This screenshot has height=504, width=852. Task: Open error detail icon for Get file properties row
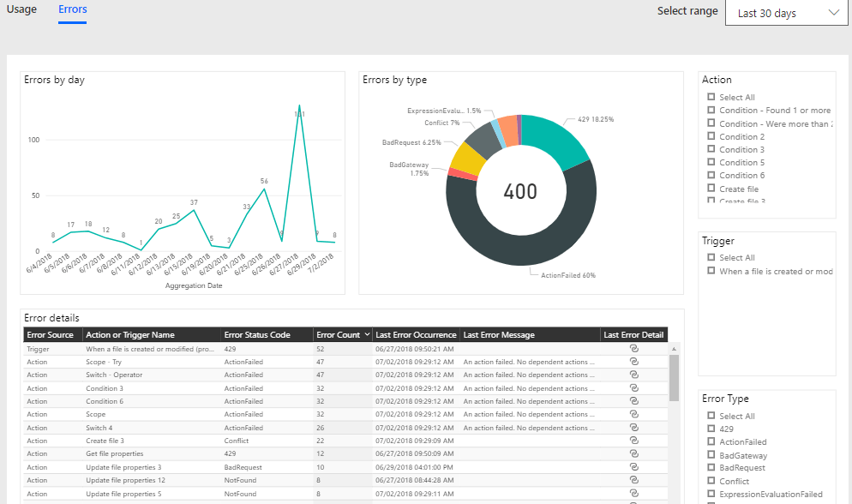point(633,453)
